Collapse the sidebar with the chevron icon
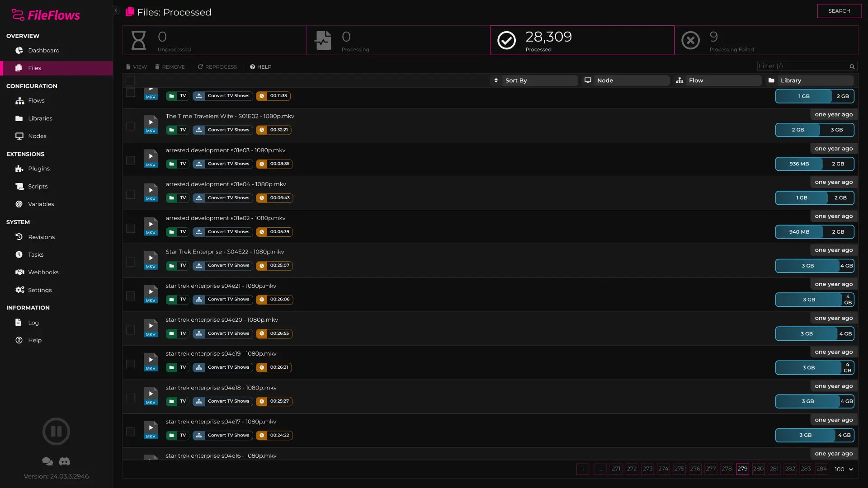 tap(116, 10)
